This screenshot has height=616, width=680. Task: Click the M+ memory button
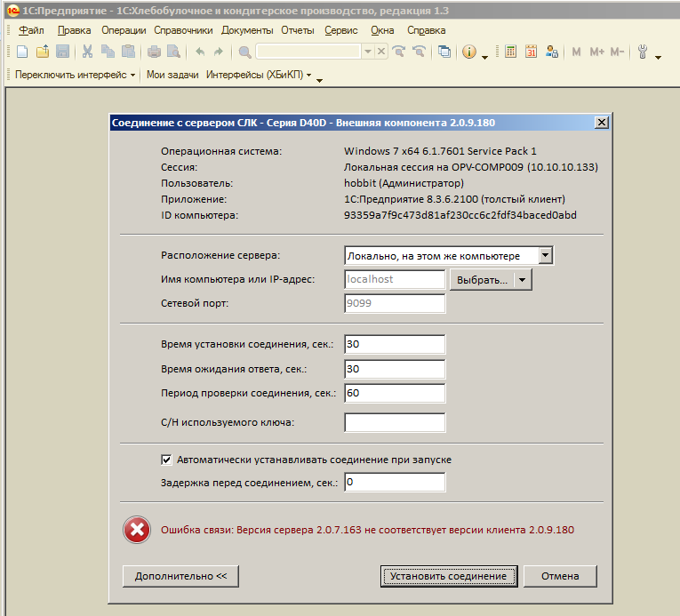[x=596, y=52]
